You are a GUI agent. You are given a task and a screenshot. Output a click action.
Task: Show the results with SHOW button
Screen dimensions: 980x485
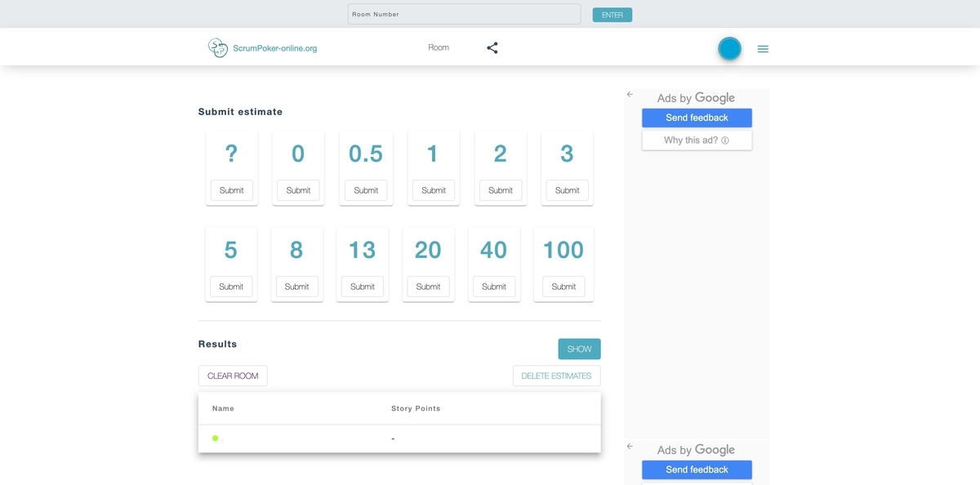pos(580,349)
